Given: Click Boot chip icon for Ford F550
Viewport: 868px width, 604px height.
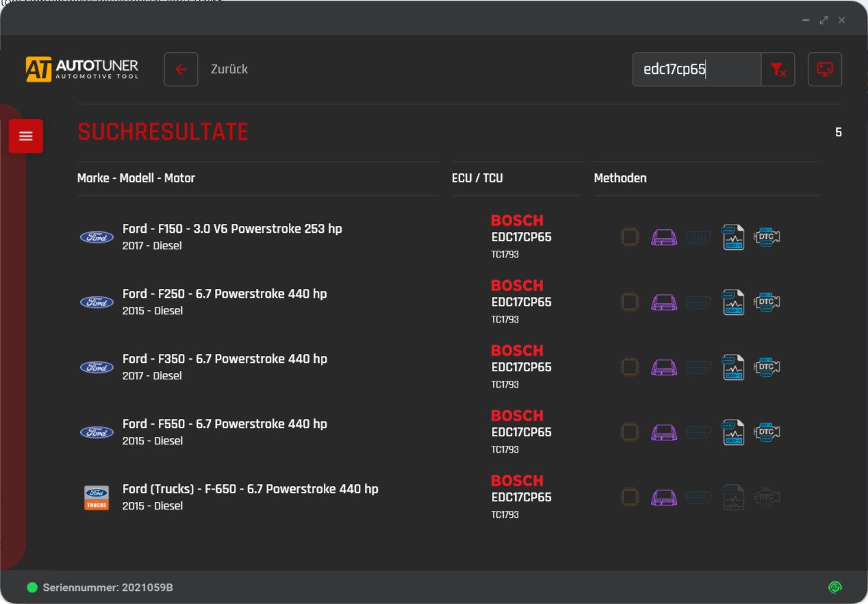Looking at the screenshot, I should click(629, 432).
